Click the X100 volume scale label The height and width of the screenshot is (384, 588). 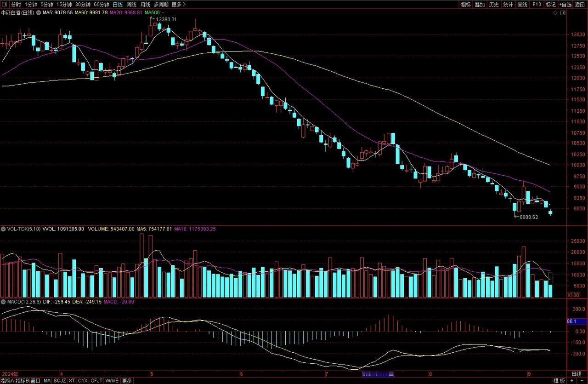(x=573, y=295)
